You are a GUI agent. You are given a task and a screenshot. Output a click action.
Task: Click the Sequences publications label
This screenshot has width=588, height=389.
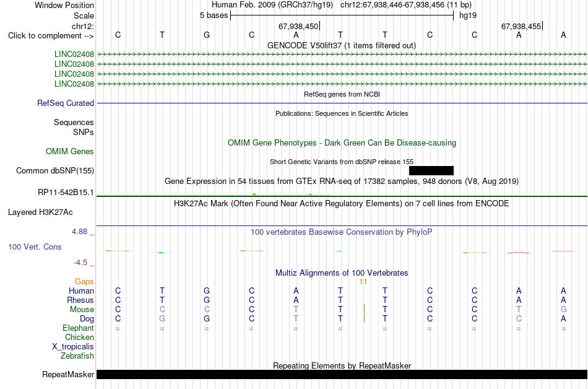74,122
